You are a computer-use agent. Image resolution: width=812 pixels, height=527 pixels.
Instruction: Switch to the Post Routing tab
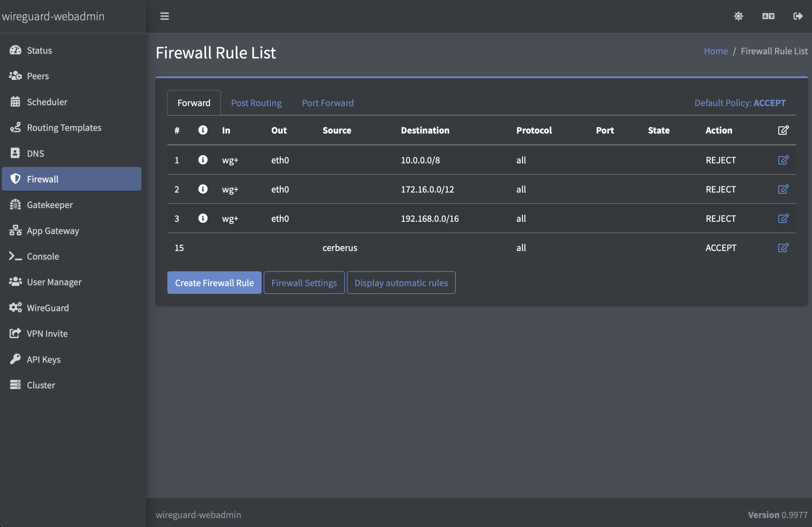(x=256, y=103)
